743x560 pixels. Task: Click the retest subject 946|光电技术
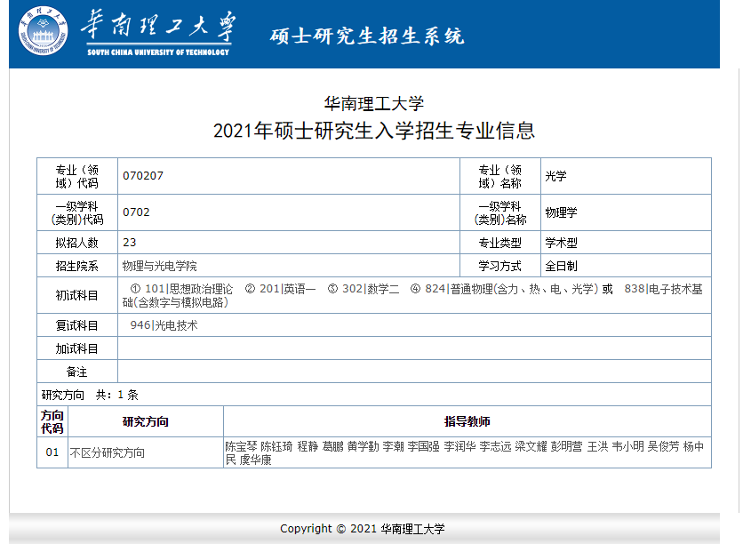click(x=164, y=325)
